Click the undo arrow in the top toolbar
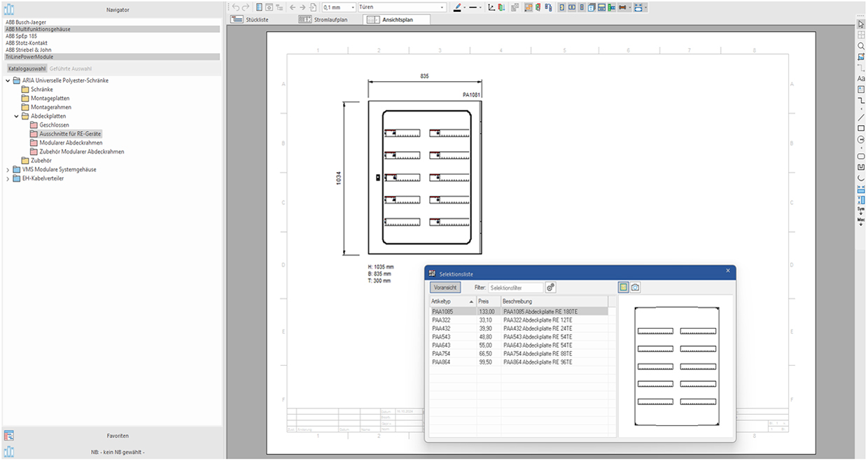This screenshot has width=868, height=461. pos(236,7)
